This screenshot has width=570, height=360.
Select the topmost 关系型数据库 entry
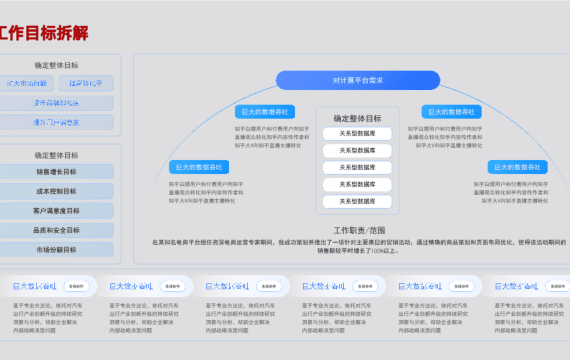click(357, 133)
